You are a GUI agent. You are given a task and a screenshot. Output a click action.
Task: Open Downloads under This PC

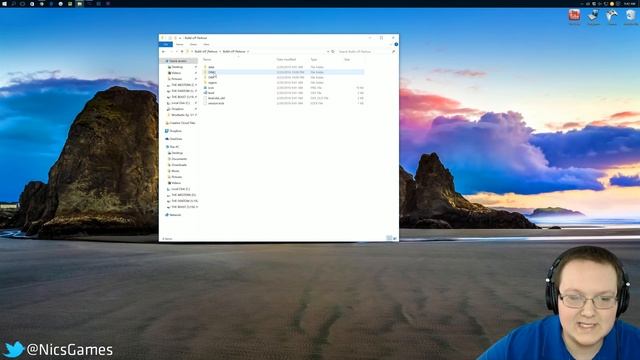coord(179,165)
